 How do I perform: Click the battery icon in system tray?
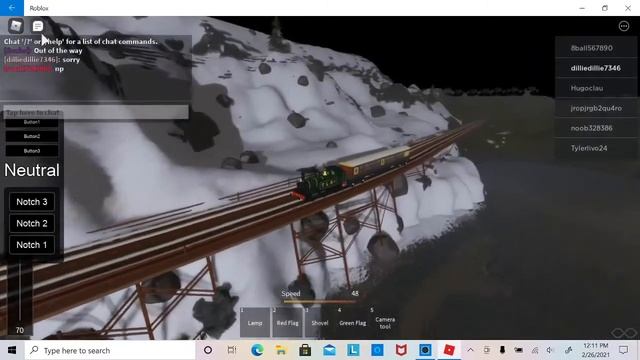point(518,350)
